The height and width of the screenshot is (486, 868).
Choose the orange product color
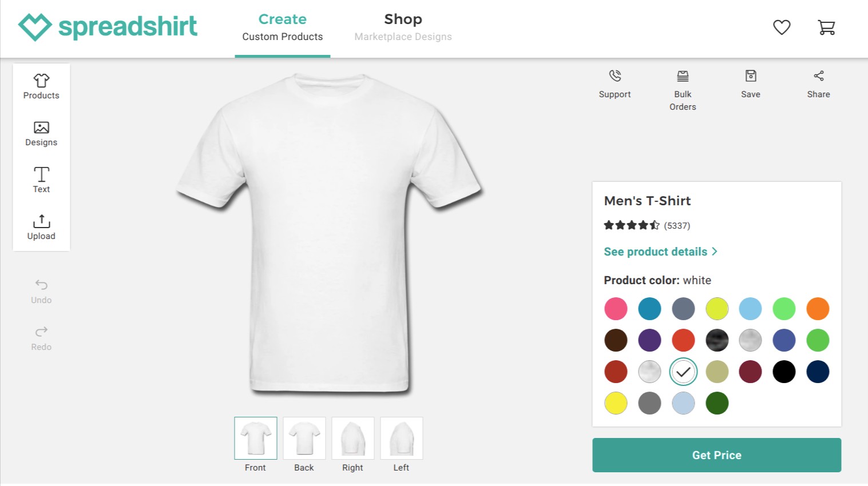point(818,309)
